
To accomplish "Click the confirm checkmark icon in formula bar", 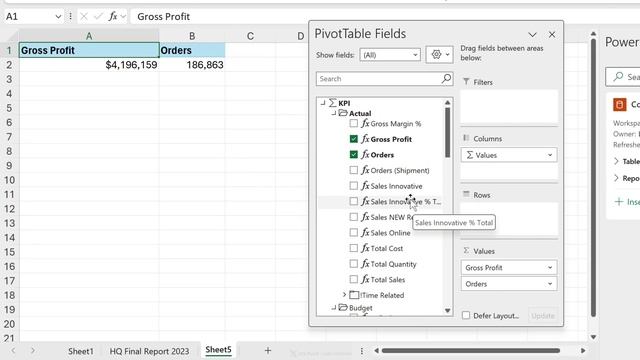I will [x=98, y=16].
